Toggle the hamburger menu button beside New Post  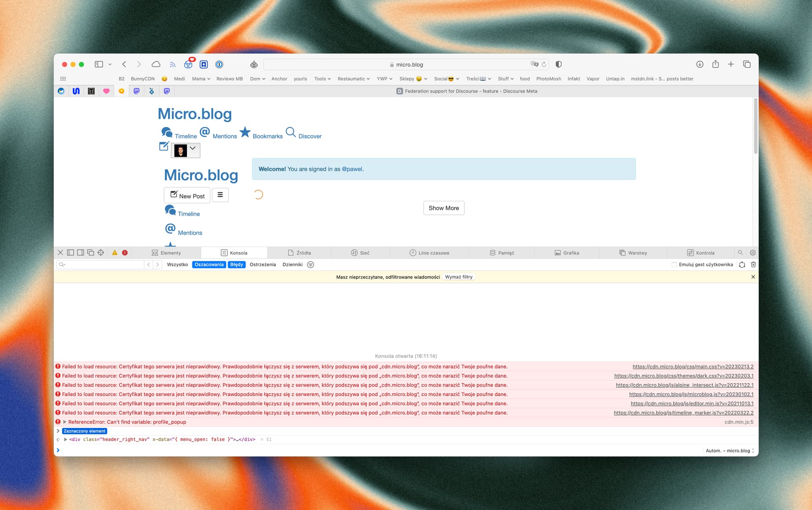click(220, 195)
